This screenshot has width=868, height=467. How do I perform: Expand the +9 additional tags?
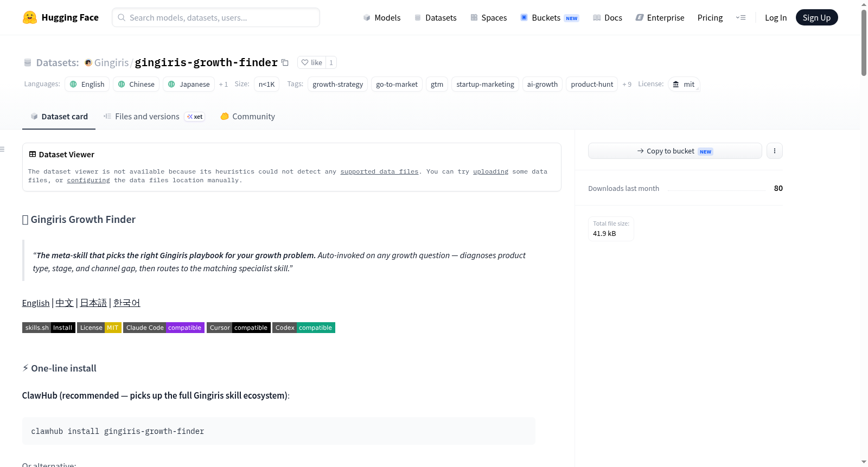tap(627, 84)
